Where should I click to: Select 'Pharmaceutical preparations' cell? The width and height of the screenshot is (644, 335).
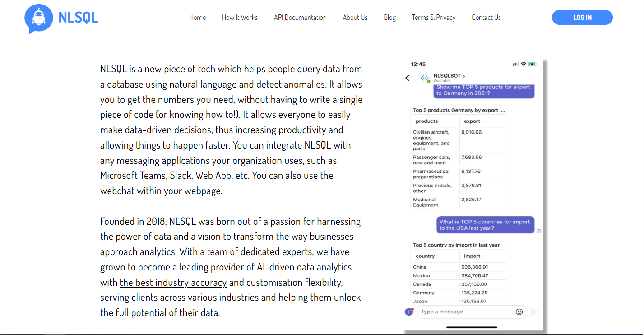pyautogui.click(x=431, y=174)
